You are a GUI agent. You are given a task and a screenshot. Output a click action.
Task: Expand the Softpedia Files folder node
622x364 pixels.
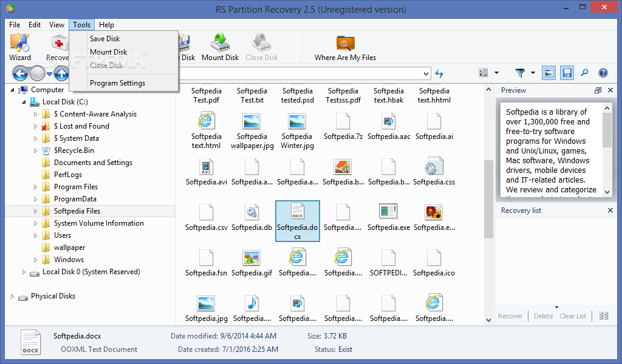(35, 211)
